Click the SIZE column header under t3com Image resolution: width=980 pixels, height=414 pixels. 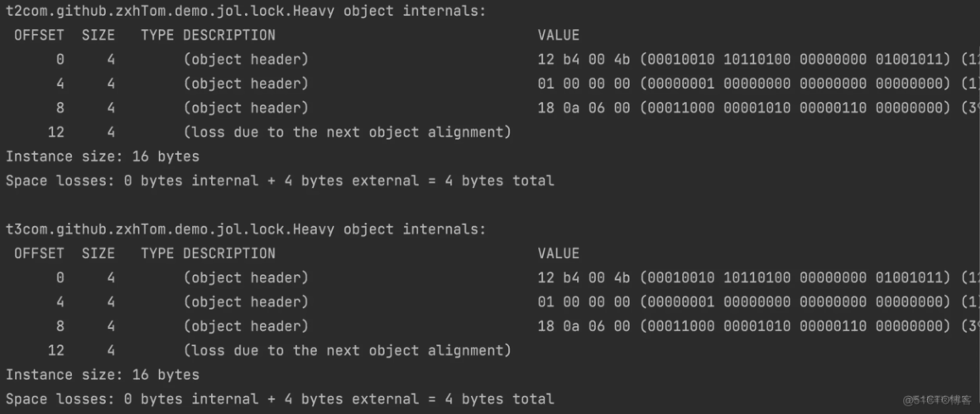point(98,253)
